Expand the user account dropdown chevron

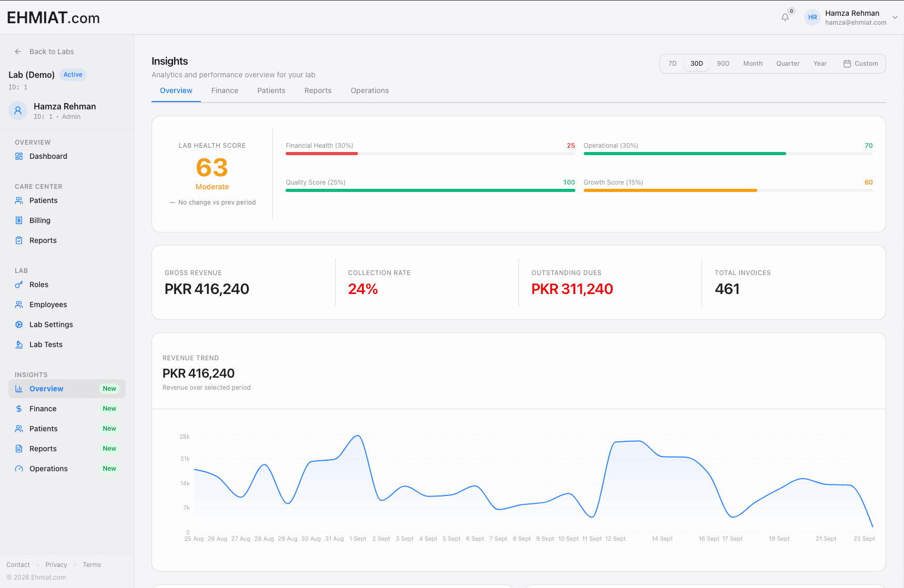pos(895,17)
